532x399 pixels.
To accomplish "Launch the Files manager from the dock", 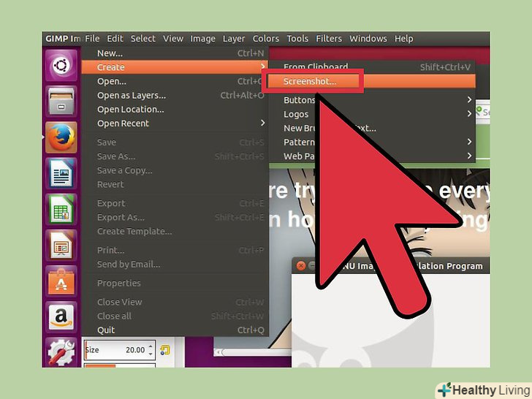I will click(x=61, y=101).
